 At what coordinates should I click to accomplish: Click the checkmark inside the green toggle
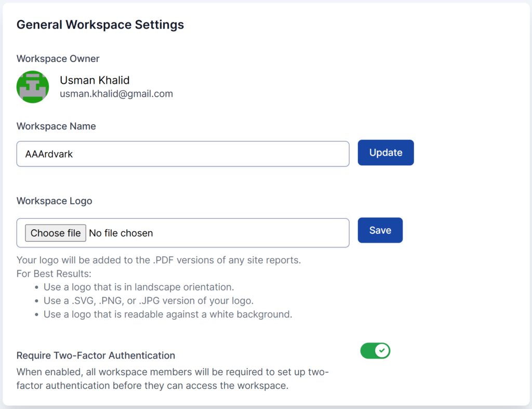tap(382, 351)
